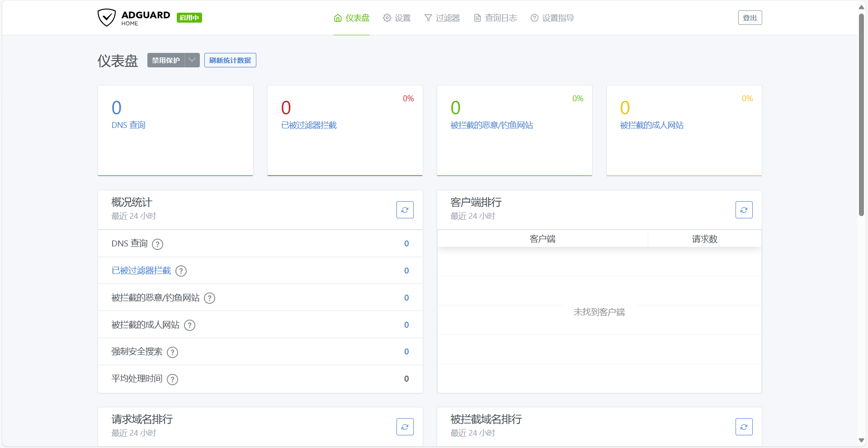Click help icon beside 强制安全搜索
868x448 pixels.
(x=172, y=352)
